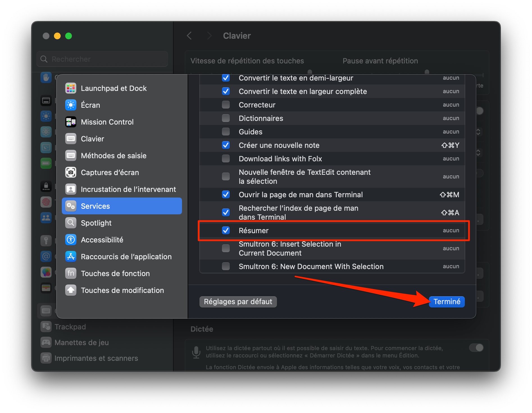Viewport: 532px width, 413px height.
Task: Click shortcut ⇧⌘Y for Créer une nouvelle note
Action: [450, 145]
